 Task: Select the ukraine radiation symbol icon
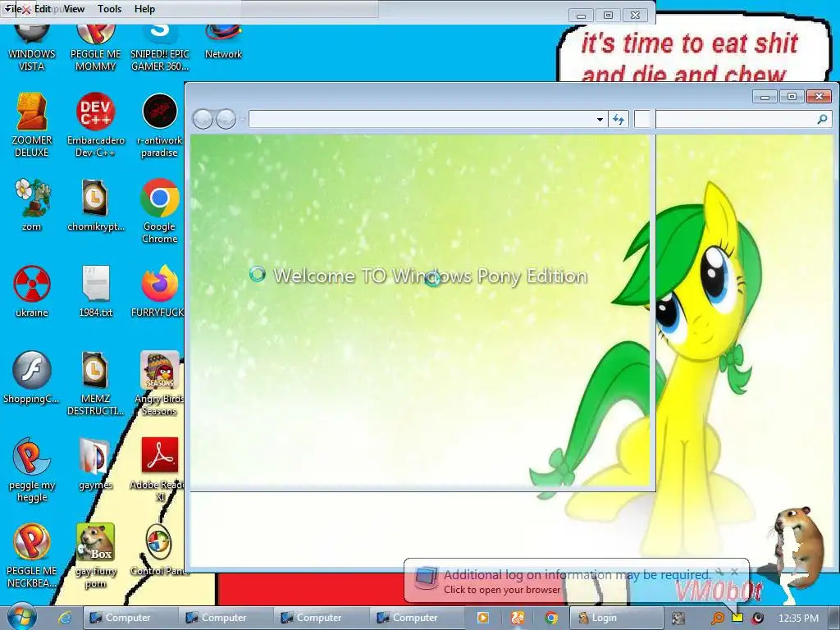32,291
